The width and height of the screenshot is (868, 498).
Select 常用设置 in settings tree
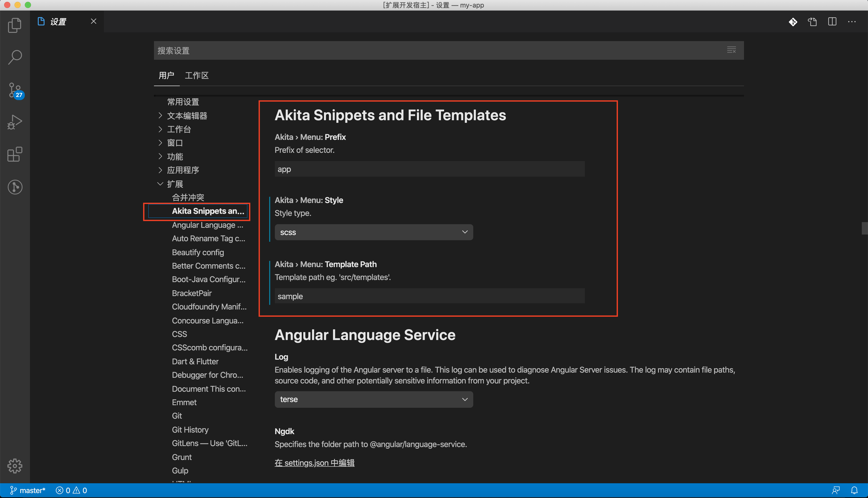point(183,102)
